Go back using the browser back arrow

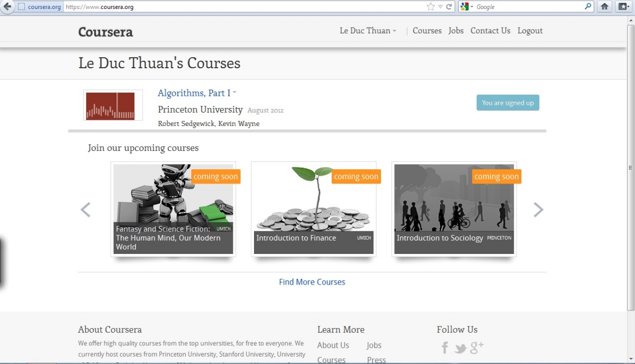tap(7, 7)
